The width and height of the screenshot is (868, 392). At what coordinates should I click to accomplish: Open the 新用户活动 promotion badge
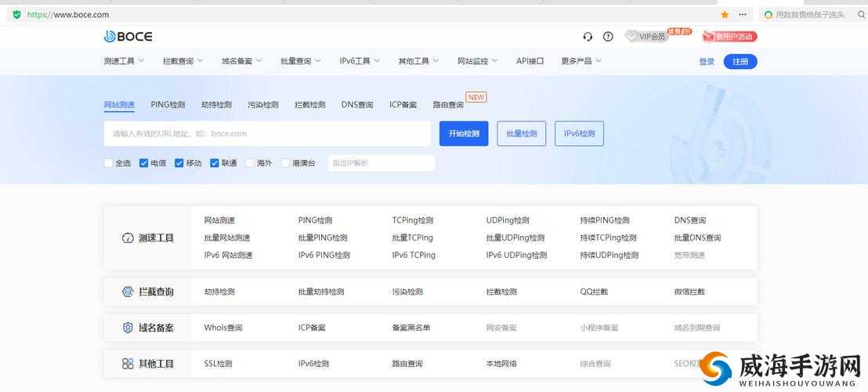click(729, 37)
